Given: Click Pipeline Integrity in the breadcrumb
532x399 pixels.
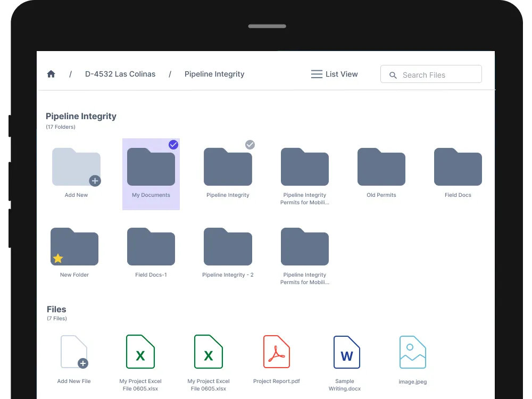Looking at the screenshot, I should 214,74.
